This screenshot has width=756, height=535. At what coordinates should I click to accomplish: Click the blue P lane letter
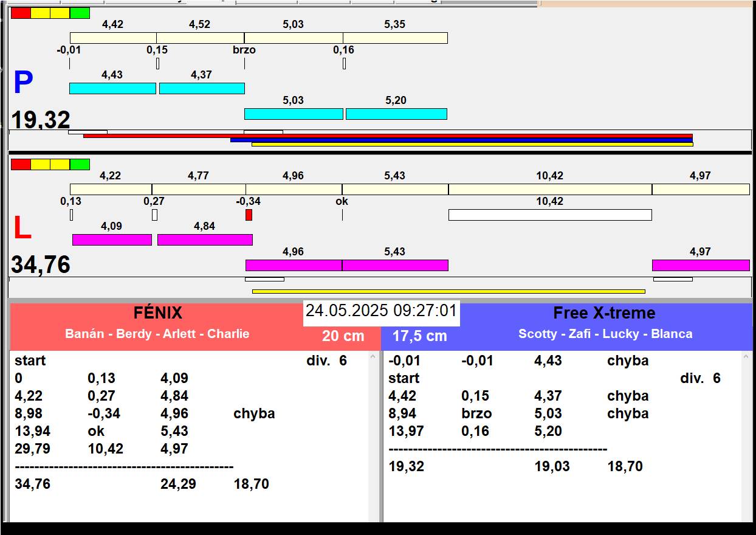click(x=23, y=83)
